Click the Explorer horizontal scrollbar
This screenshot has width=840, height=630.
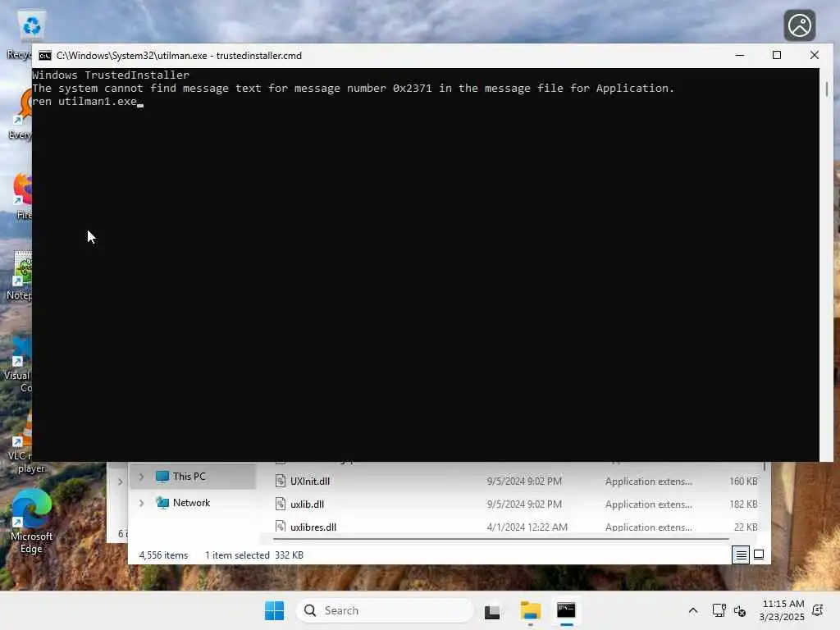[x=501, y=538]
